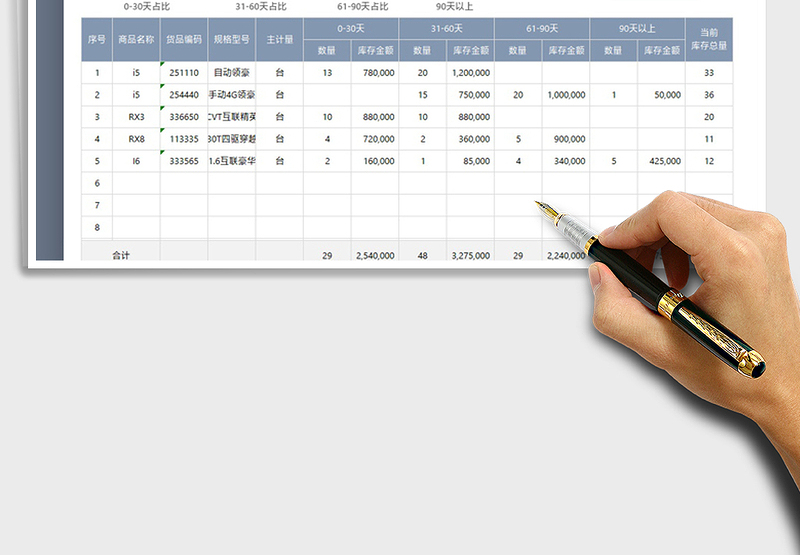The image size is (800, 555).
Task: Click the amount cell 85,000
Action: tap(470, 161)
